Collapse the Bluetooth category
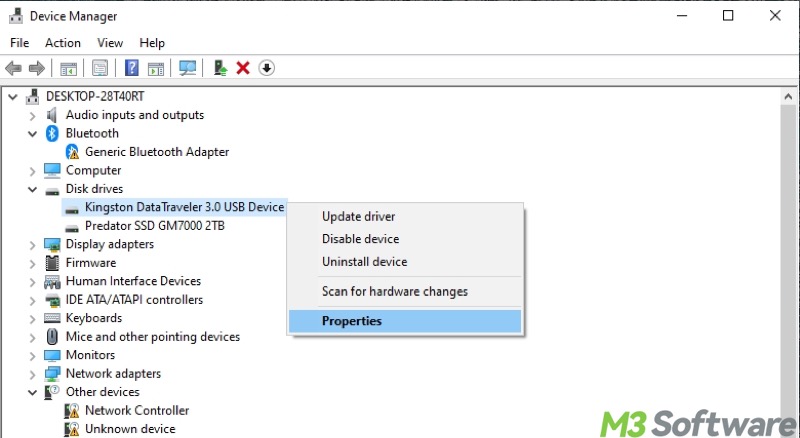 click(x=32, y=134)
